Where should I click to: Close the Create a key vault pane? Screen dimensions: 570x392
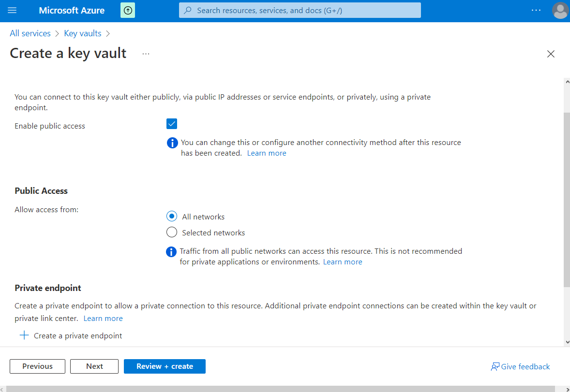[551, 54]
